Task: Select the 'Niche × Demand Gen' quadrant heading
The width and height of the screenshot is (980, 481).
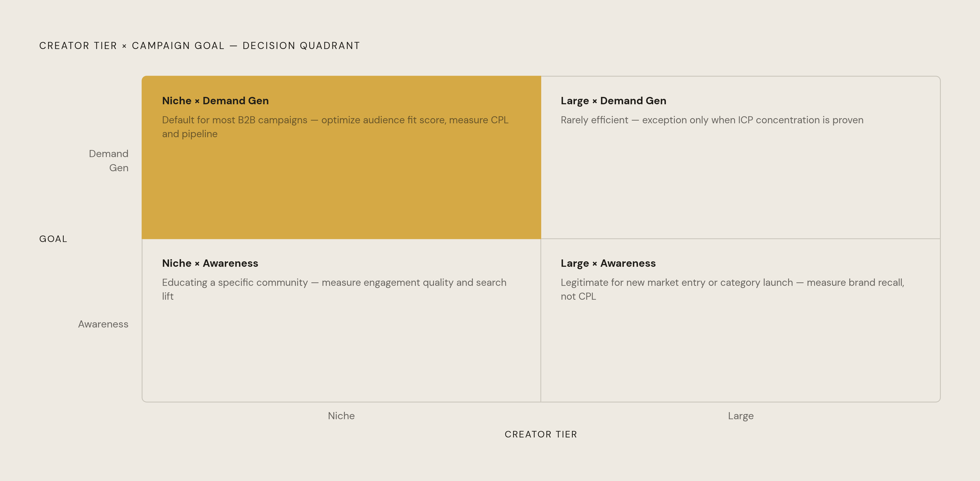Action: (215, 101)
